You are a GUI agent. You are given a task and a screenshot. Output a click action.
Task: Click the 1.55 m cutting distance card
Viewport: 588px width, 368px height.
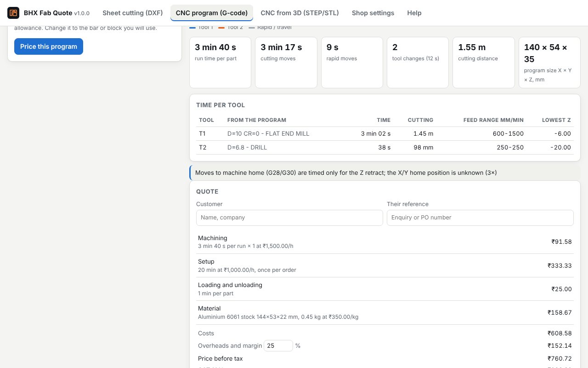click(484, 63)
